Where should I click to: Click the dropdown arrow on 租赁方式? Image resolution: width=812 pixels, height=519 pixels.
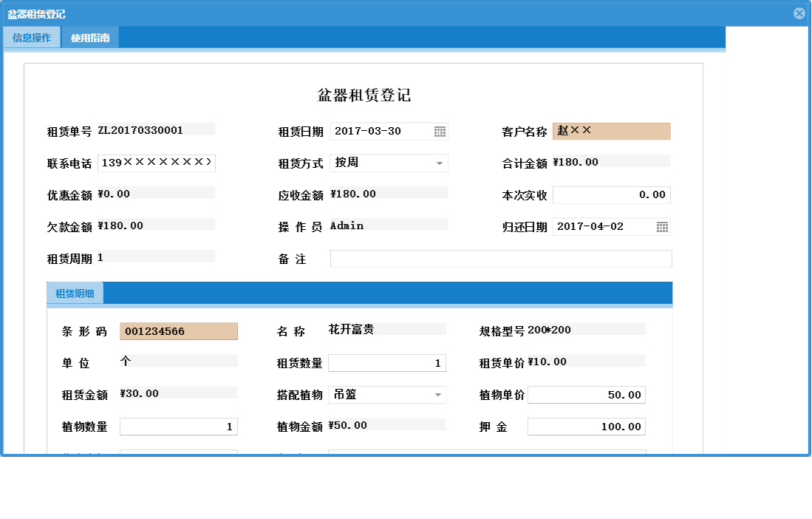click(x=440, y=163)
